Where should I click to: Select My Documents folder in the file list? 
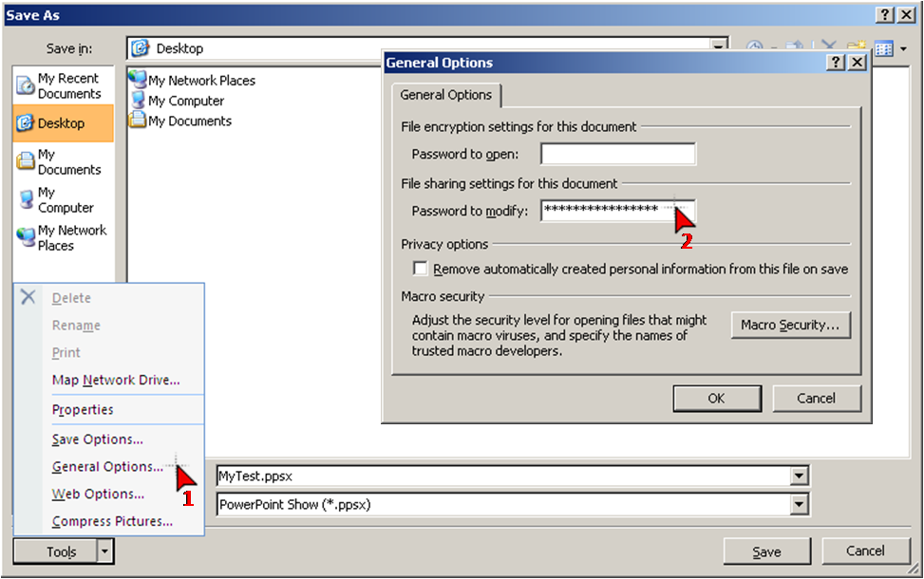[x=181, y=121]
